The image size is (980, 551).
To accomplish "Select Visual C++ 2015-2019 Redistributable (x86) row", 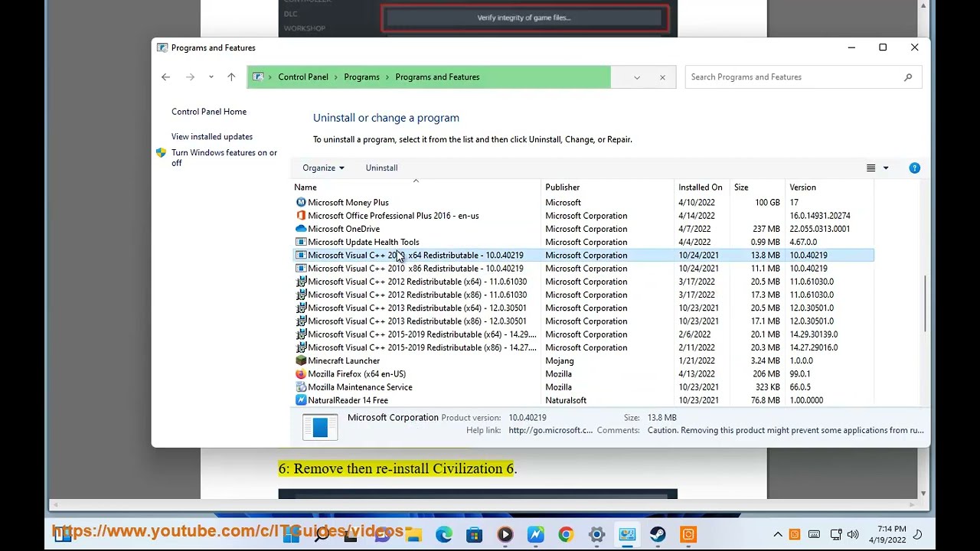I will (x=583, y=347).
